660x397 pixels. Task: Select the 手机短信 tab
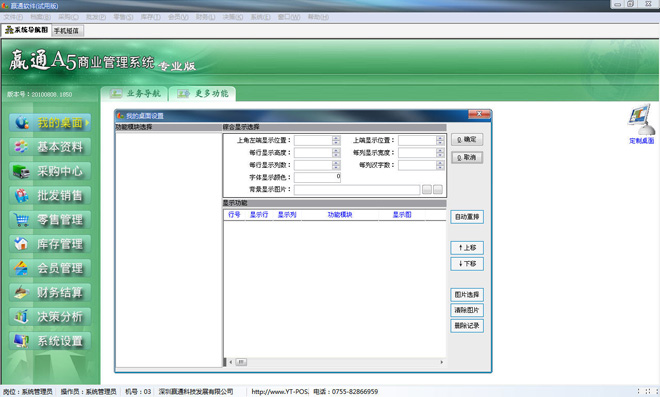(x=67, y=31)
